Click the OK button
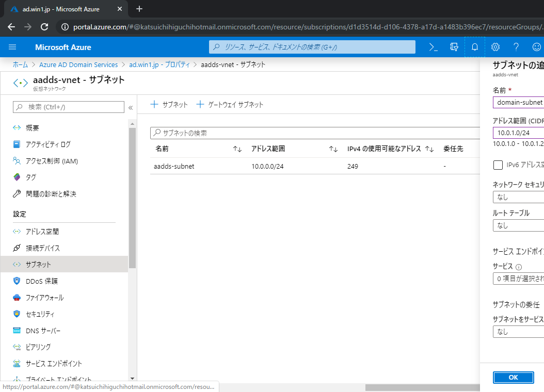 (513, 378)
